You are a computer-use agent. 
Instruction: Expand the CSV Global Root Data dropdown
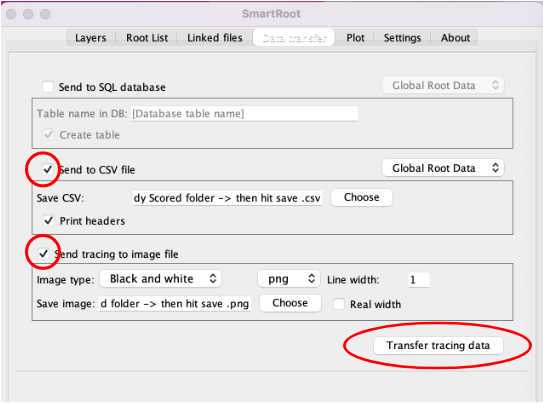coord(443,168)
